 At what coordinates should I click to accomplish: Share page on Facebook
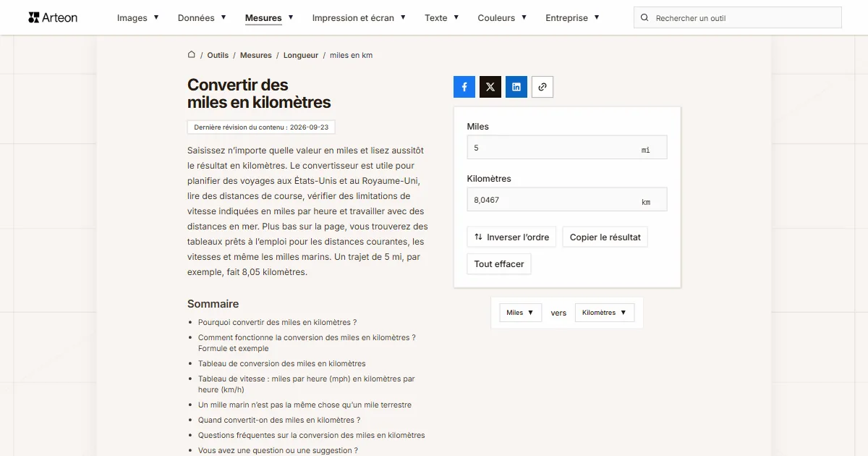(x=464, y=87)
